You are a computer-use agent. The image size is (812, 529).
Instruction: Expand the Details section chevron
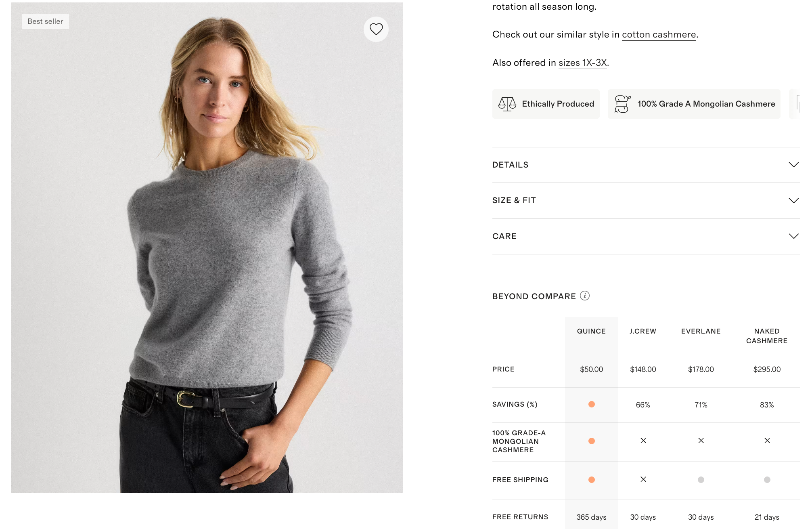(794, 165)
